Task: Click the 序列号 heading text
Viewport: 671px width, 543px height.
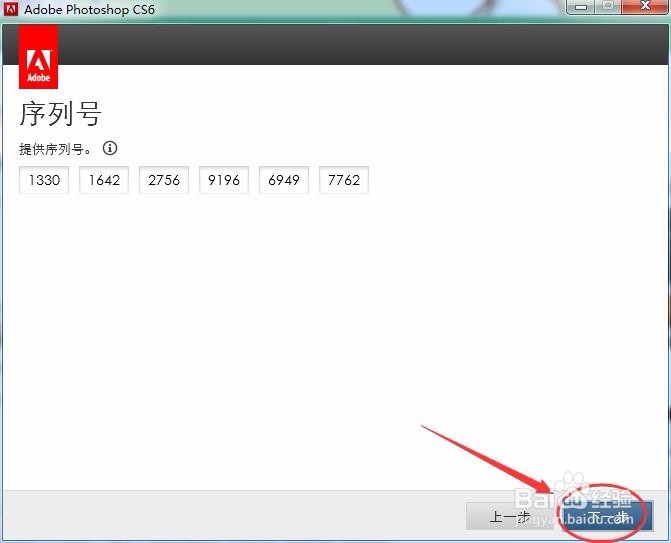Action: [x=60, y=114]
